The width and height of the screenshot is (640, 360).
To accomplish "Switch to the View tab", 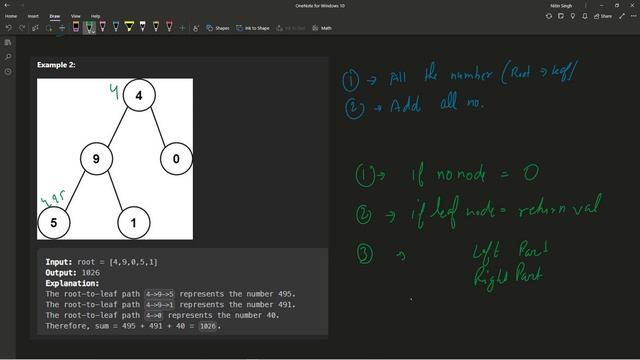I will [x=76, y=16].
